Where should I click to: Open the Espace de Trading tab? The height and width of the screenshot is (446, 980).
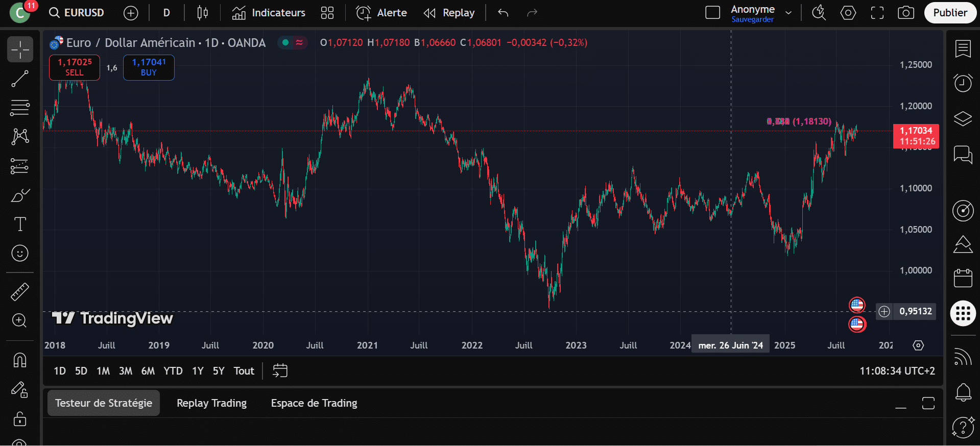(314, 403)
